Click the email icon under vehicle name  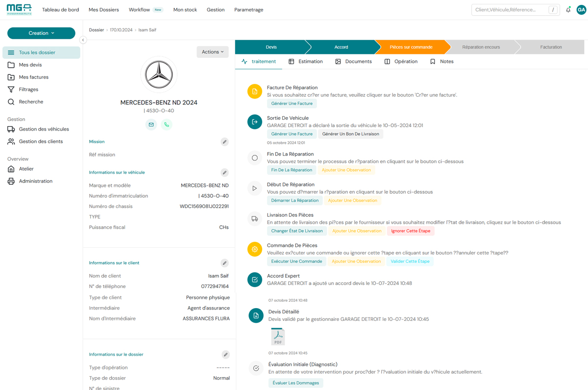(151, 125)
